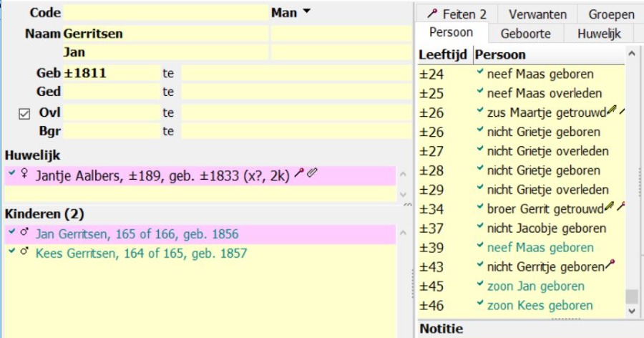Click the pencil icon on 'zus Maartje getrouwd'

click(610, 111)
